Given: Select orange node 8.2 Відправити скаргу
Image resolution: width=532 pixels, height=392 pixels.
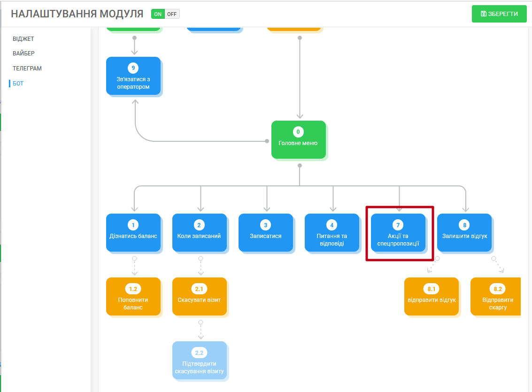Looking at the screenshot, I should 496,296.
